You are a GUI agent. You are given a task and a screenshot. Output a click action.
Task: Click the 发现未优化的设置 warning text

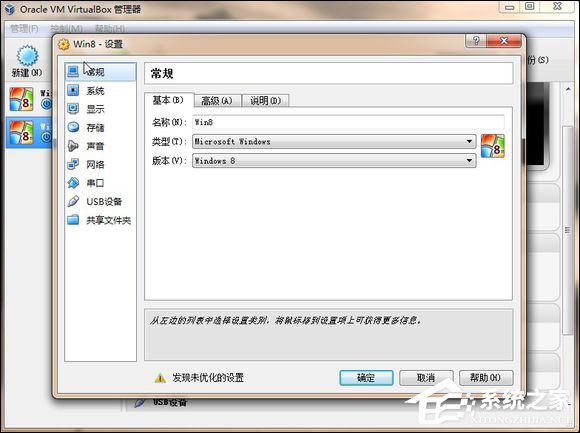(x=208, y=378)
